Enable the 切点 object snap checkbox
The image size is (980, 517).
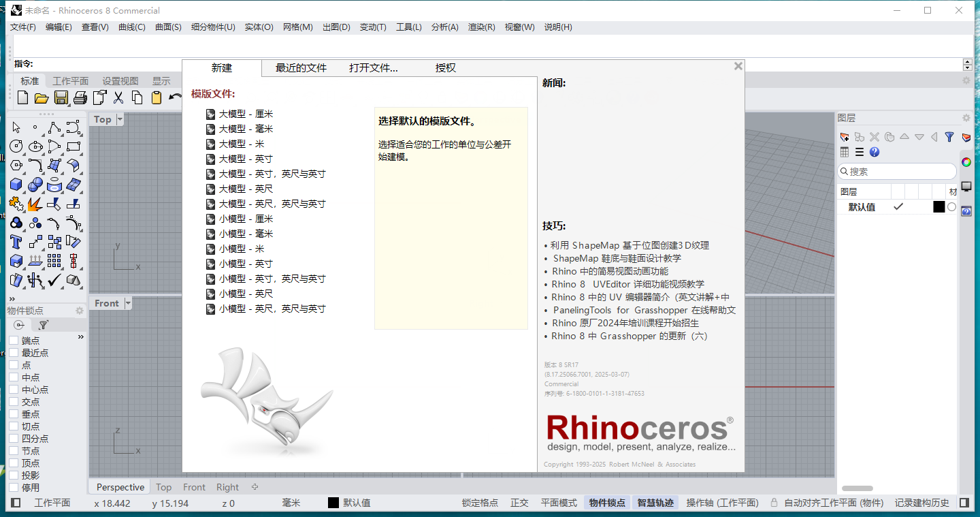13,426
